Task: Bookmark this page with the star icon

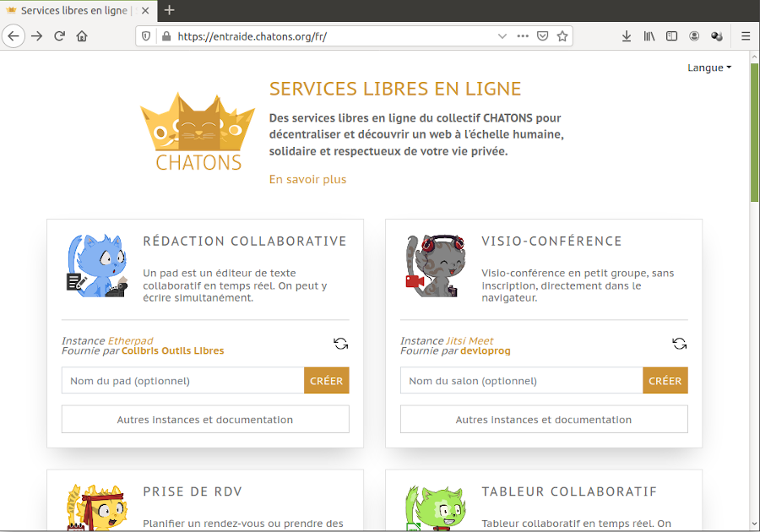Action: tap(562, 36)
